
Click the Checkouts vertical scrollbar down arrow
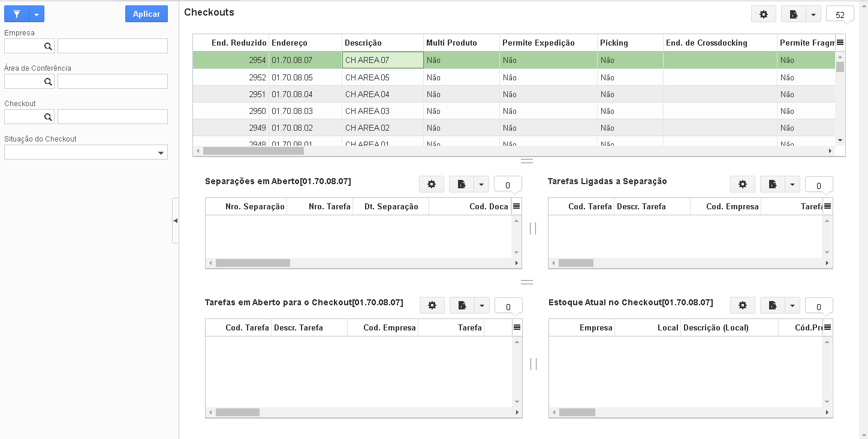click(x=840, y=140)
